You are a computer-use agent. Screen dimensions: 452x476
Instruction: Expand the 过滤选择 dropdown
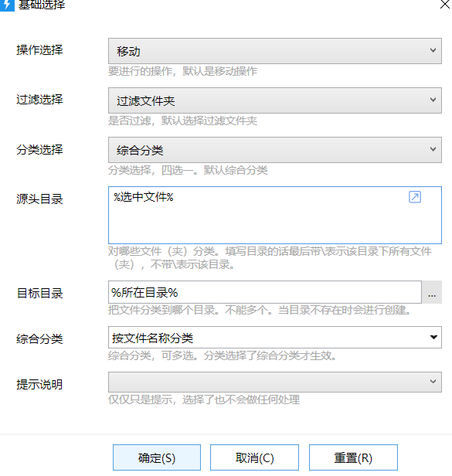click(x=275, y=100)
